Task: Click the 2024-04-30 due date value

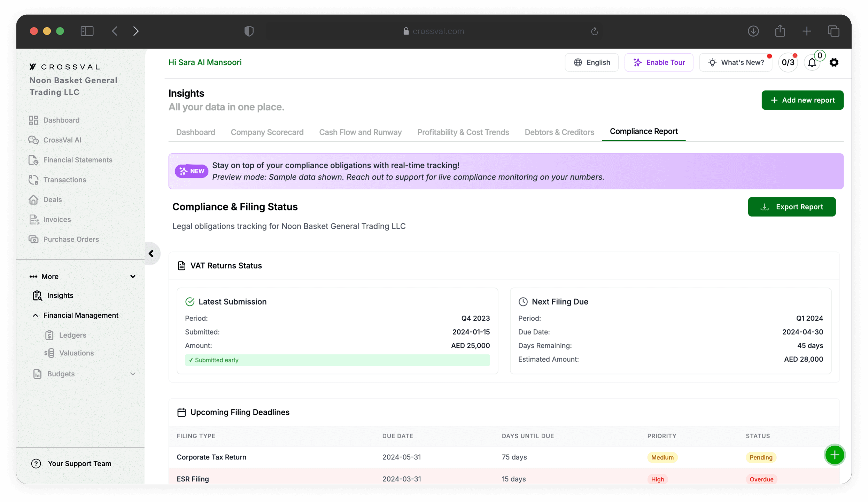Action: pyautogui.click(x=802, y=332)
